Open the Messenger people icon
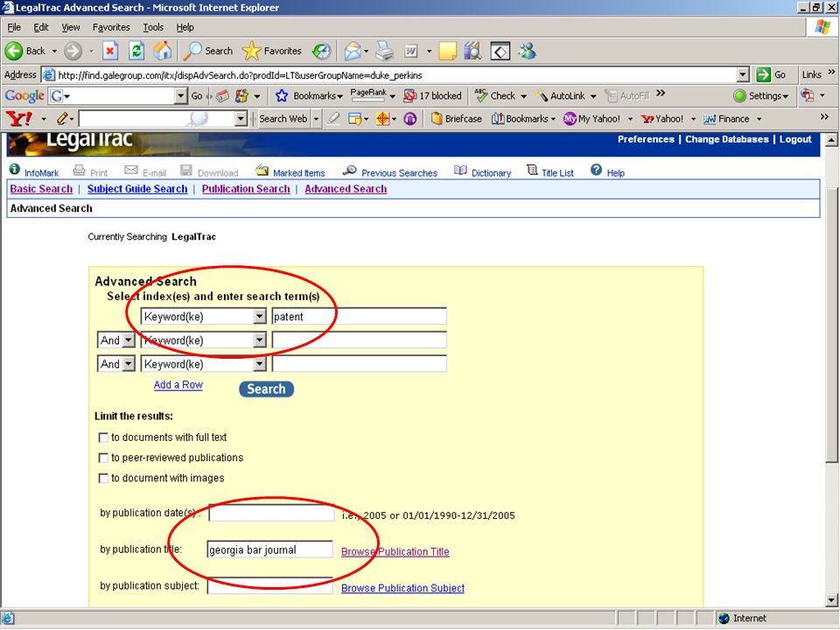Viewport: 840px width, 630px height. pos(527,51)
